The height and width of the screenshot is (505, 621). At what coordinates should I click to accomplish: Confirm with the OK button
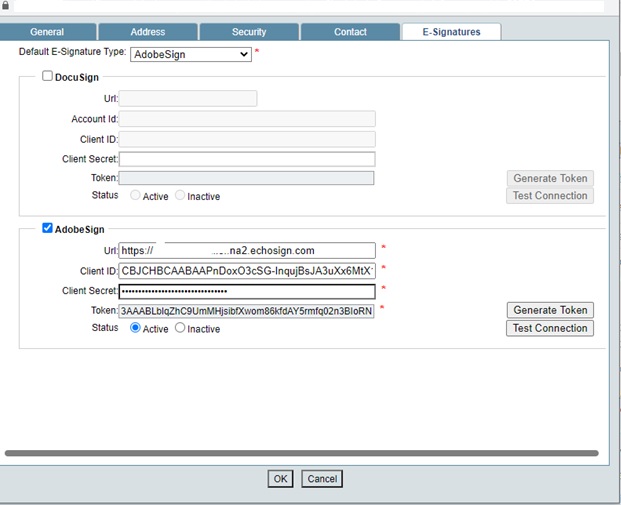[x=280, y=479]
